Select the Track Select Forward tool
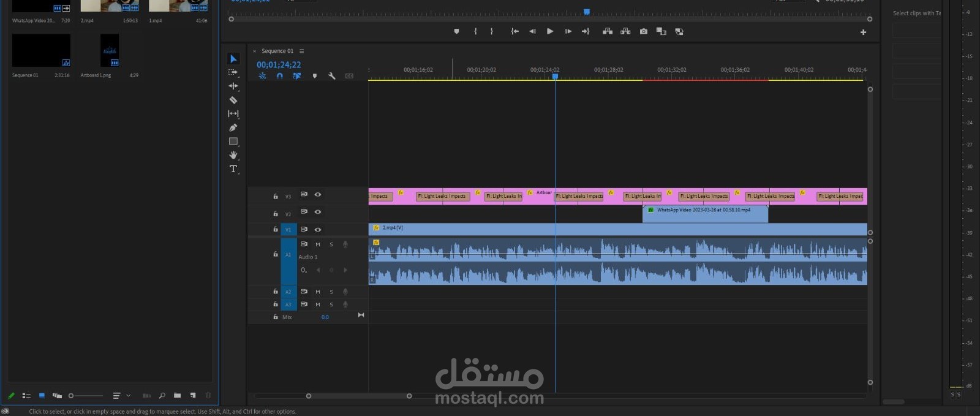The height and width of the screenshot is (416, 980). pos(233,72)
